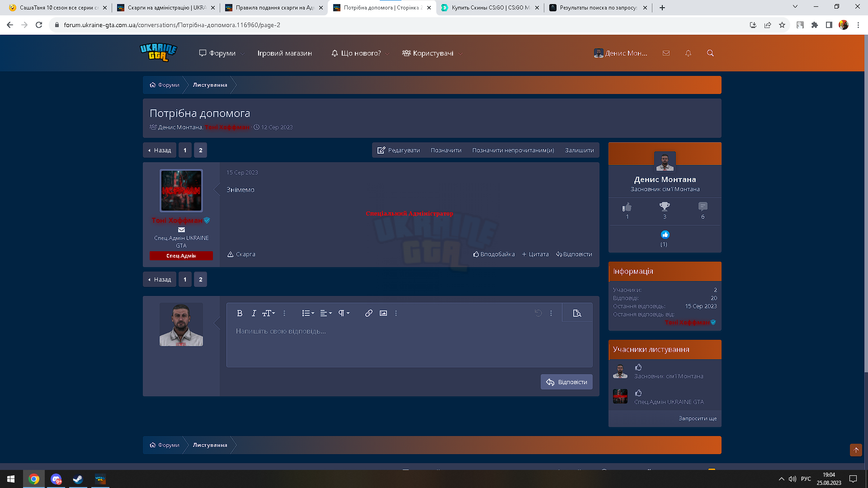Viewport: 868px width, 488px height.
Task: Click Позначити link
Action: coord(446,150)
